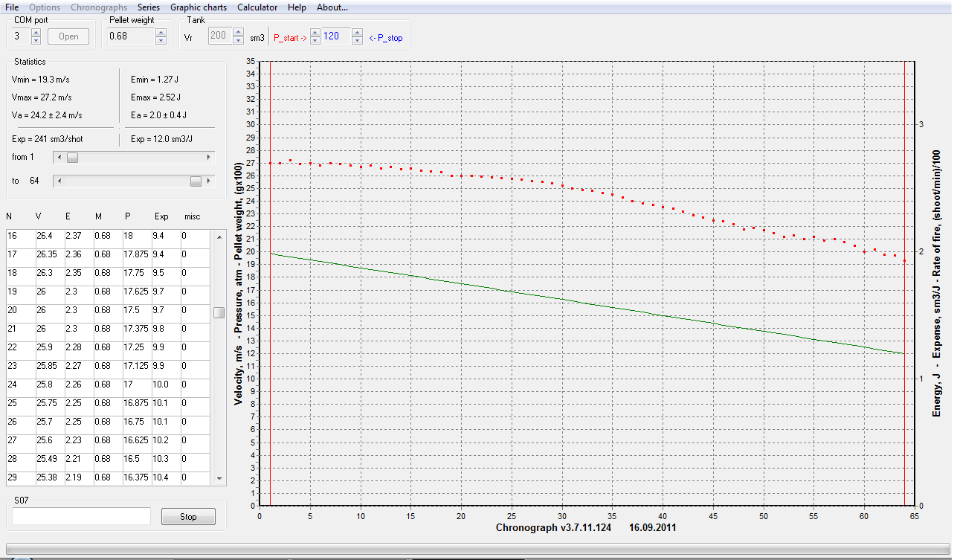Click the left arrow of the 'to' scrollbar
957x560 pixels.
(59, 181)
